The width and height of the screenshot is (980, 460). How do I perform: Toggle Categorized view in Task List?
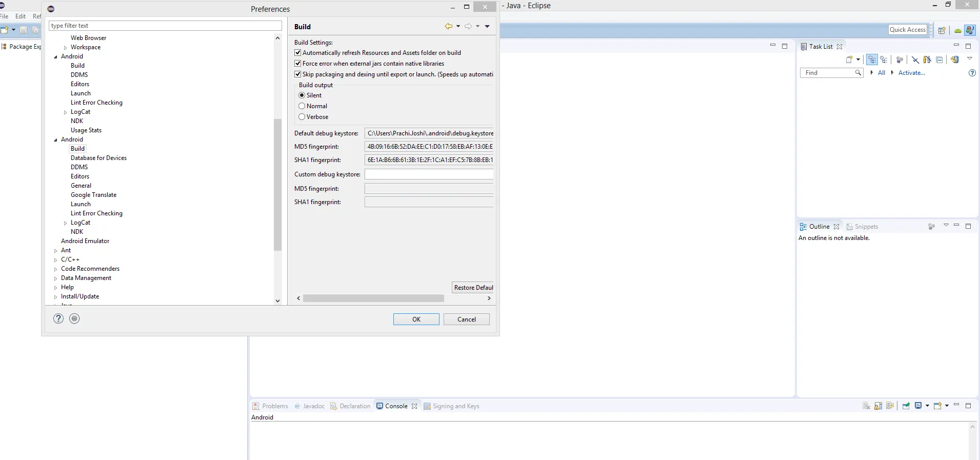(x=872, y=59)
